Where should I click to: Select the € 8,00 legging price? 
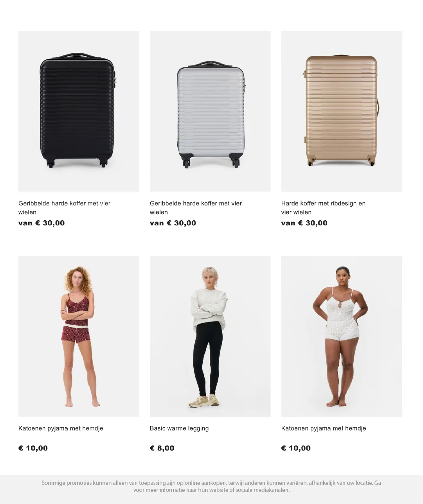click(162, 448)
